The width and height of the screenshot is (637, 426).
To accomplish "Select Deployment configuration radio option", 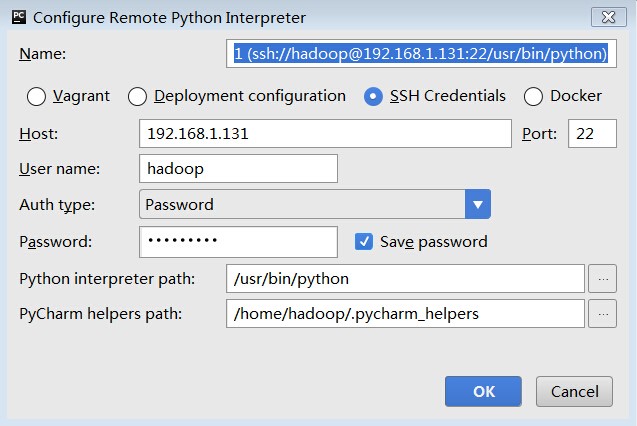I will [137, 97].
